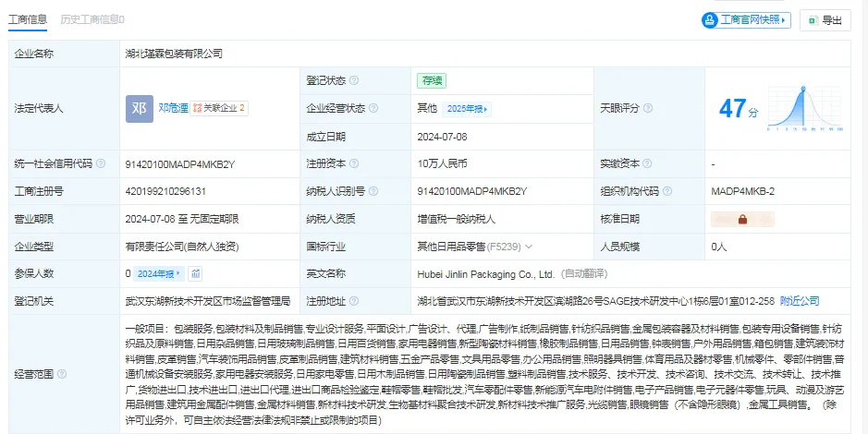Viewport: 868px width, 434px height.
Task: Click the 工商注册号 value 420199210296131
Action: [166, 191]
